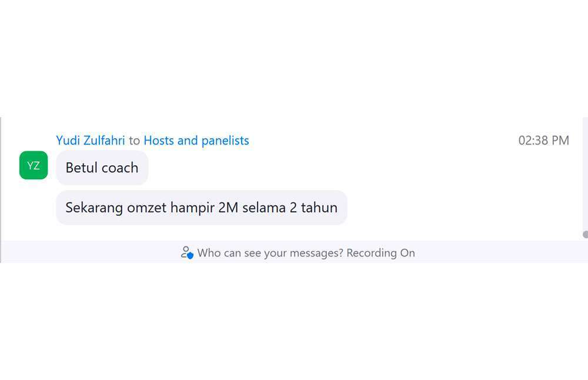The height and width of the screenshot is (380, 588).
Task: Select the "Sekarang omzet hampir 2M" message
Action: 201,208
